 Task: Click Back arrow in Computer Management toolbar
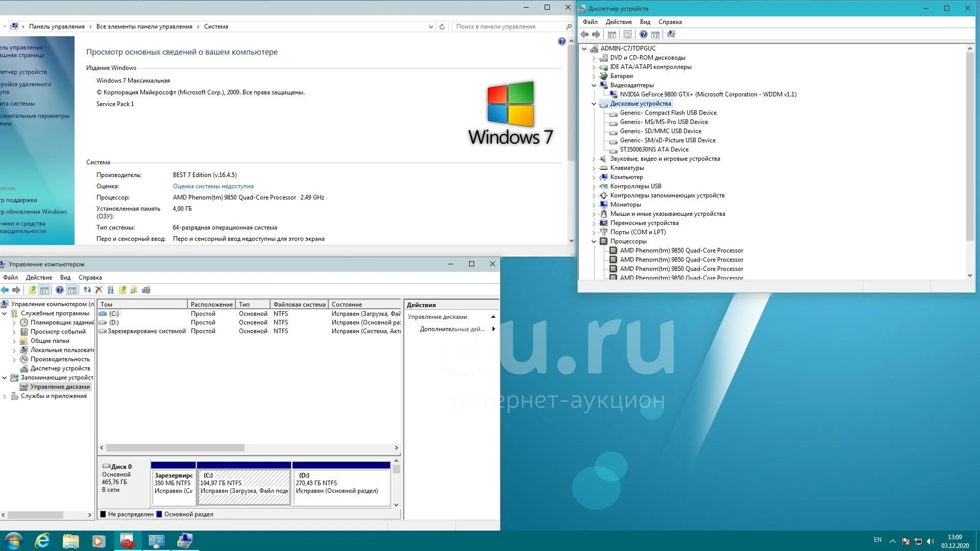tap(5, 290)
